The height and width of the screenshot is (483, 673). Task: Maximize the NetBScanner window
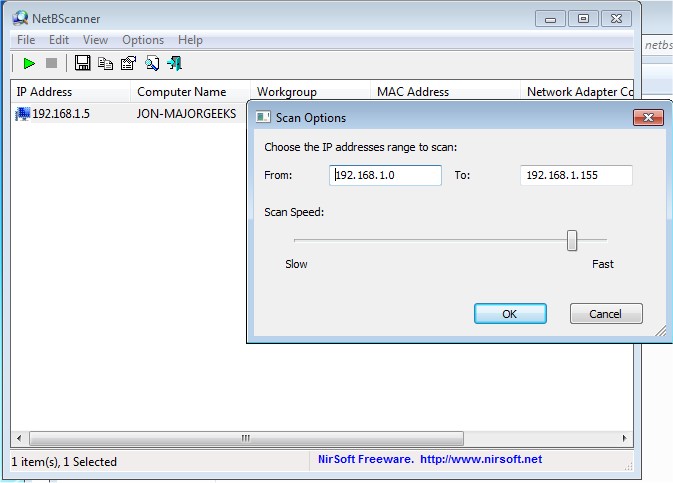point(583,19)
